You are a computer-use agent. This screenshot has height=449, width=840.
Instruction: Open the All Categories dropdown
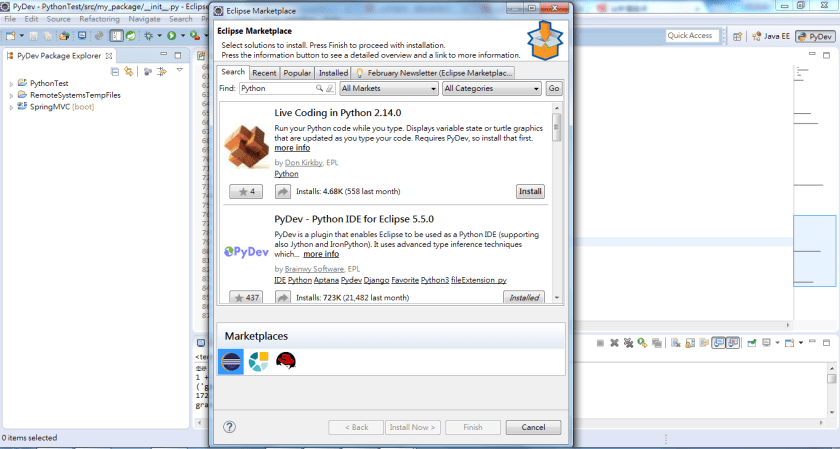[x=491, y=89]
